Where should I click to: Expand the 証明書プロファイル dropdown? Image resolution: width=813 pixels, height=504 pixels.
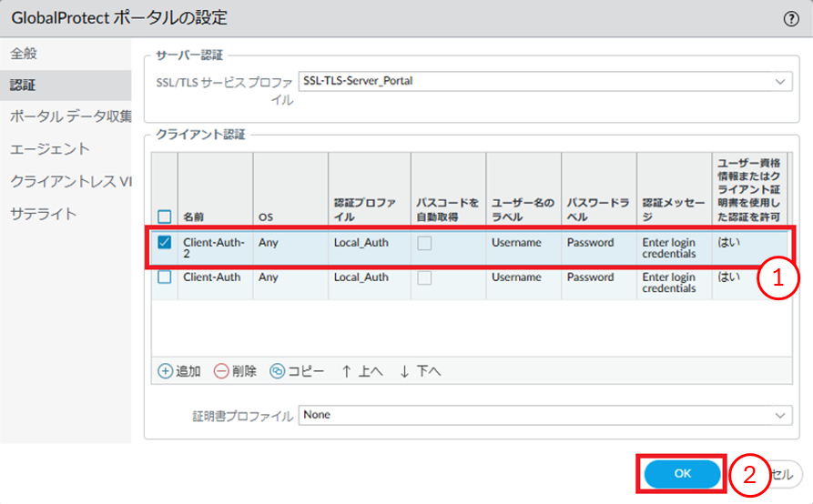click(x=779, y=415)
